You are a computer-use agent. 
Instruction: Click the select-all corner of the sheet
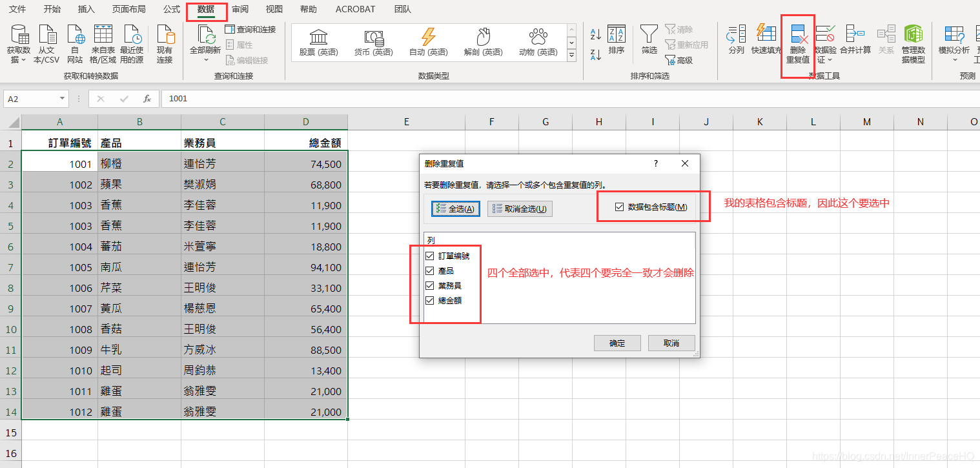(x=11, y=122)
